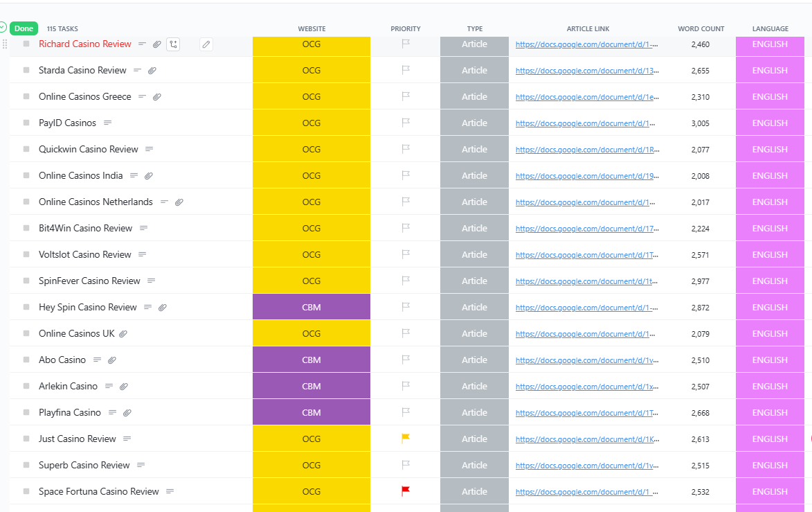
Task: Click paperclip icon beside Online Casinos UK
Action: [x=123, y=334]
